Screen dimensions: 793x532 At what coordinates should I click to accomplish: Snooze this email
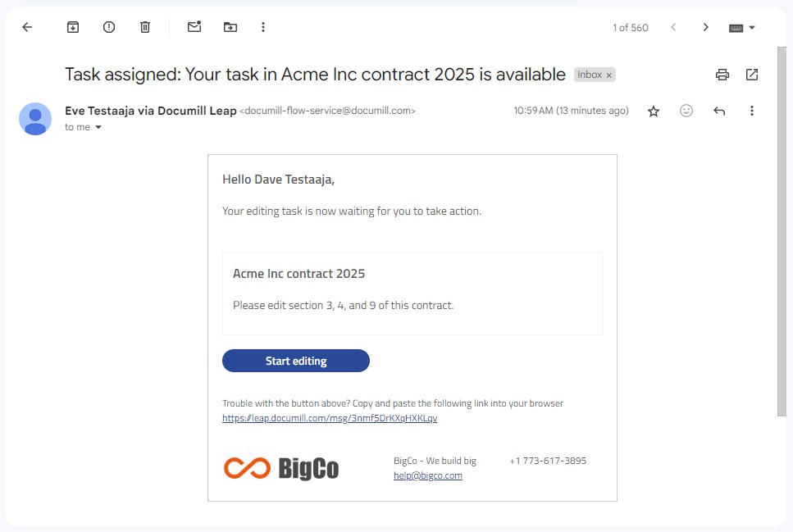coord(108,27)
